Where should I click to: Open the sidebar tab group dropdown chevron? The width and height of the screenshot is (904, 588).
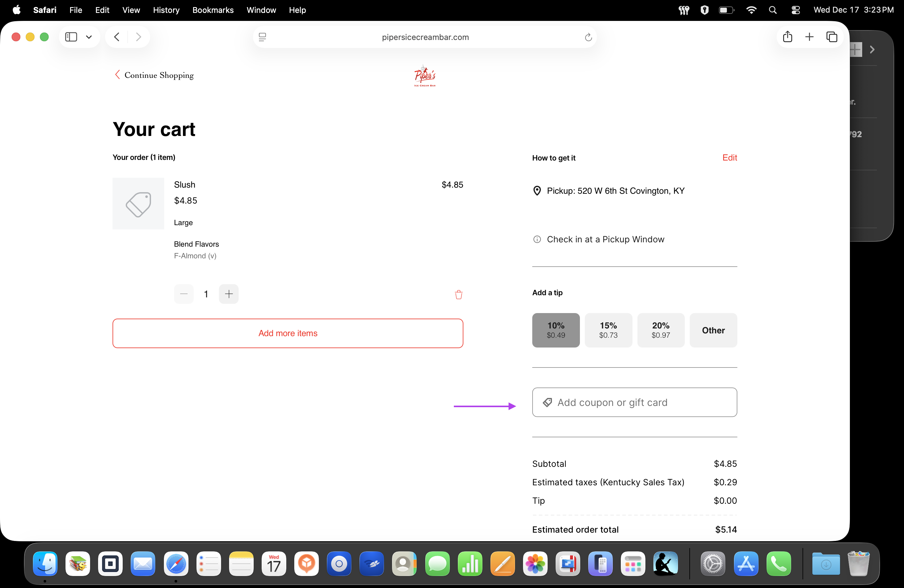coord(89,37)
